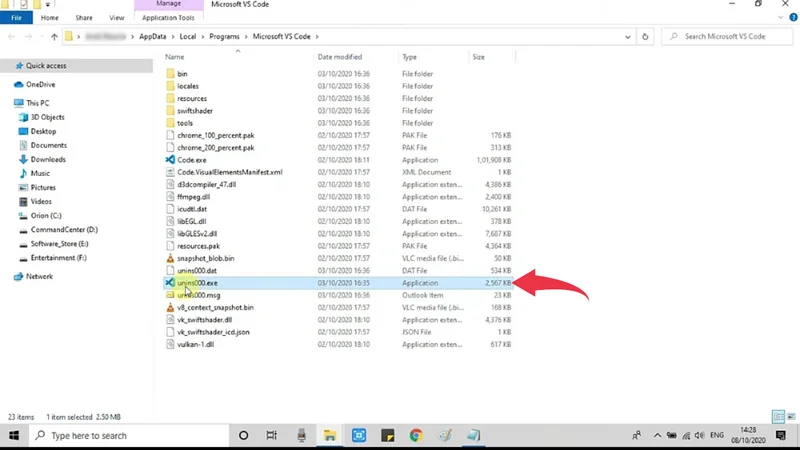Open the address bar history dropdown
800x450 pixels.
pyautogui.click(x=627, y=37)
